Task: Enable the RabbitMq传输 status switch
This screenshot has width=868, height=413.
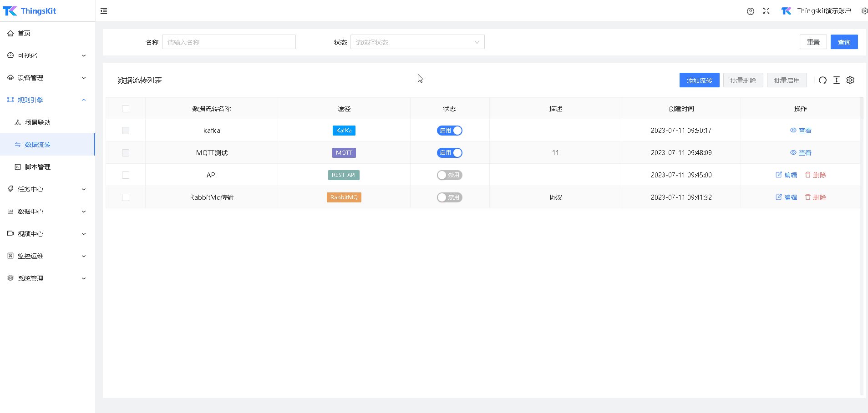Action: [x=449, y=197]
